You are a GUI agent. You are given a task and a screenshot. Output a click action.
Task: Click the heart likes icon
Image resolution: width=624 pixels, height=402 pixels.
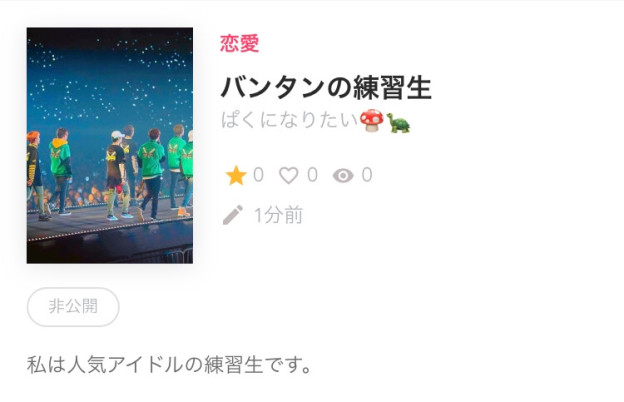click(x=289, y=176)
